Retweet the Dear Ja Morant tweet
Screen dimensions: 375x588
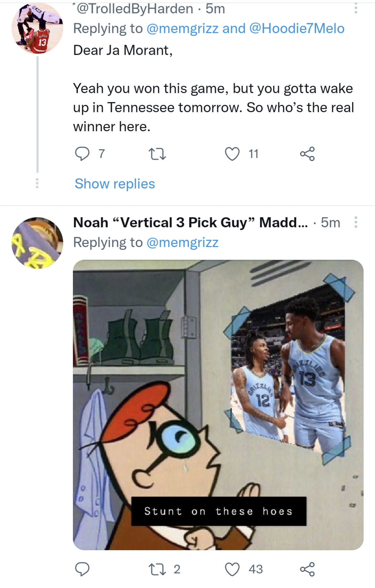click(157, 154)
